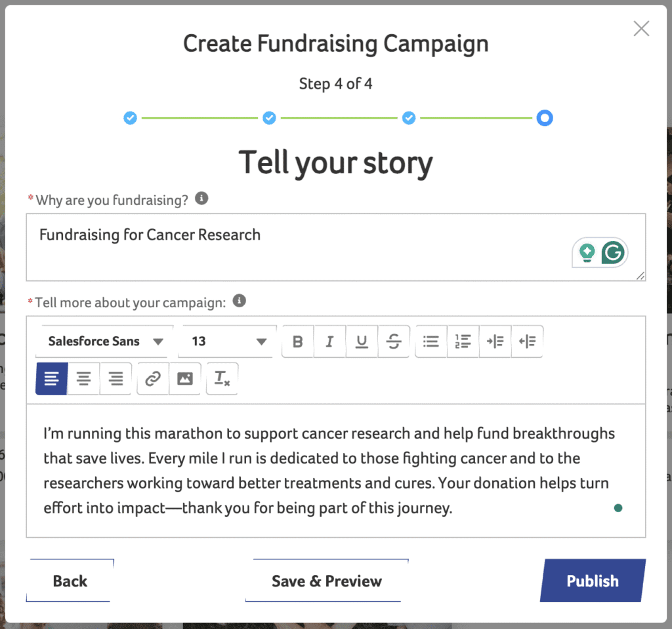Click the 'Why are you fundraising?' text field
672x629 pixels.
pos(295,248)
